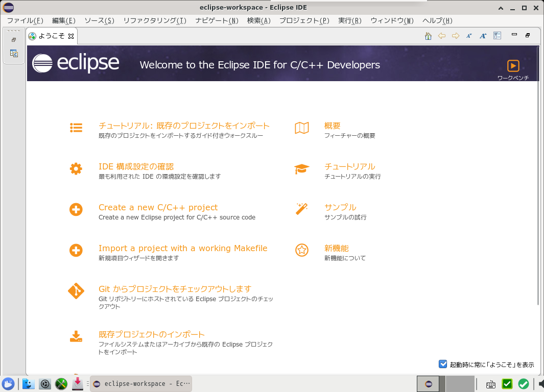Click the Git diamond icon
544x392 pixels.
76,291
